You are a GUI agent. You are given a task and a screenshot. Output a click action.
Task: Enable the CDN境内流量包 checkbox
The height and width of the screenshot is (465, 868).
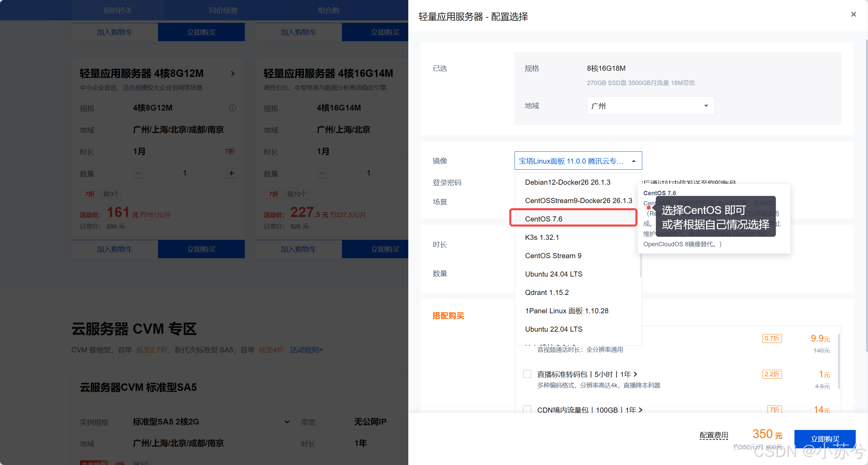click(x=526, y=409)
